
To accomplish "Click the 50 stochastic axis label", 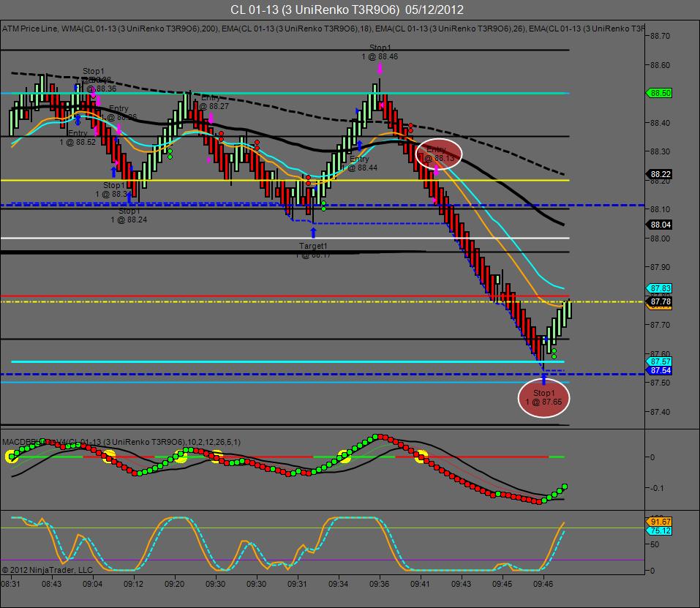I will pyautogui.click(x=655, y=544).
